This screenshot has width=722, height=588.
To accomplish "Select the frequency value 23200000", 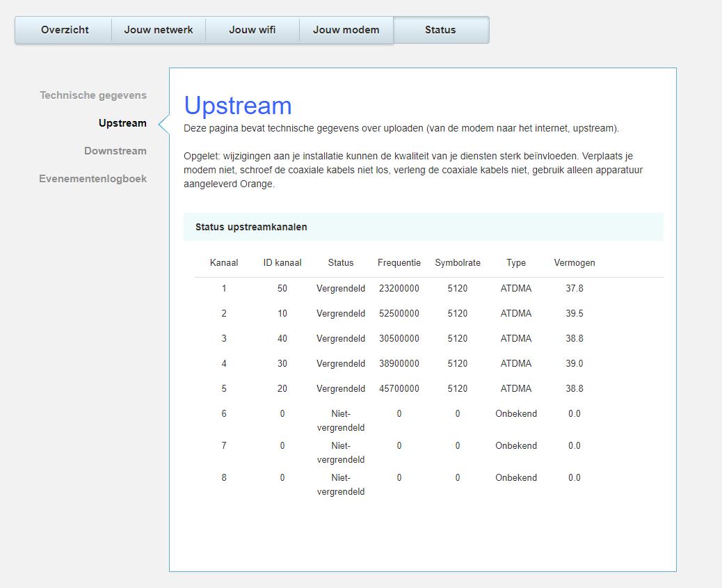I will coord(399,288).
